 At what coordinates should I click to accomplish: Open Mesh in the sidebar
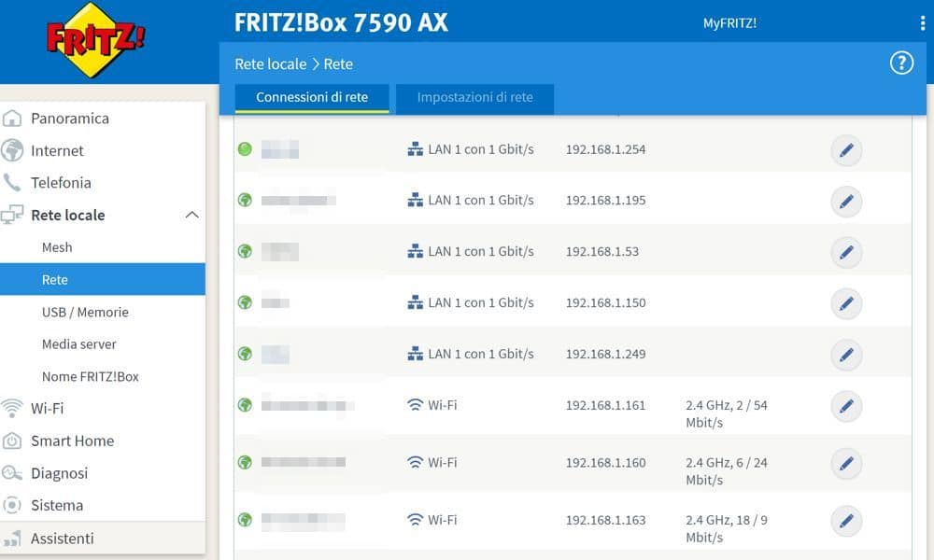[57, 247]
